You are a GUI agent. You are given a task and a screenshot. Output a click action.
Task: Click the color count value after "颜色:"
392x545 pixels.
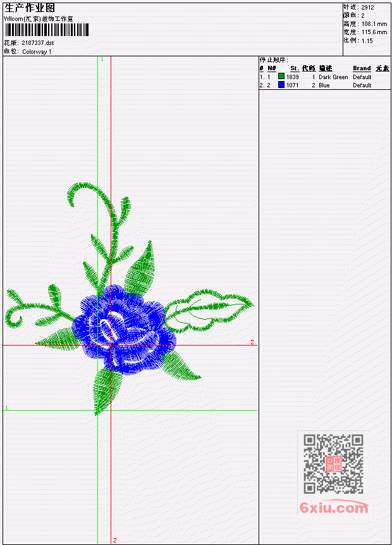363,16
